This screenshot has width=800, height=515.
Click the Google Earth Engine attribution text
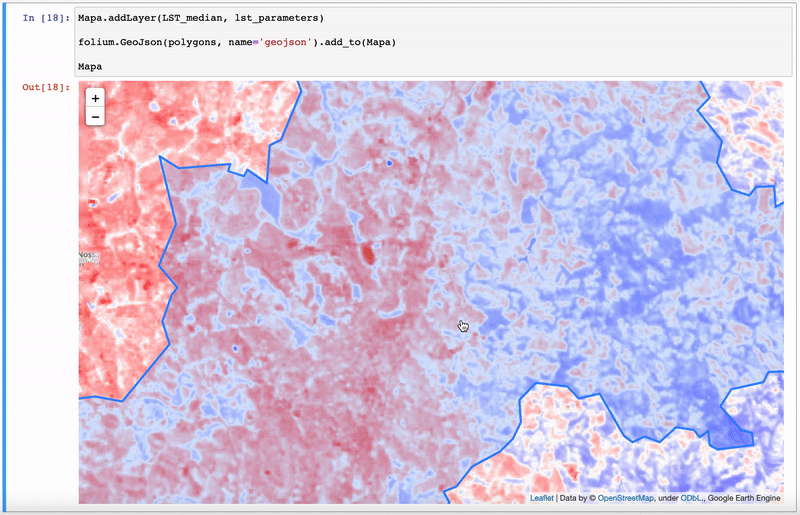pos(744,498)
